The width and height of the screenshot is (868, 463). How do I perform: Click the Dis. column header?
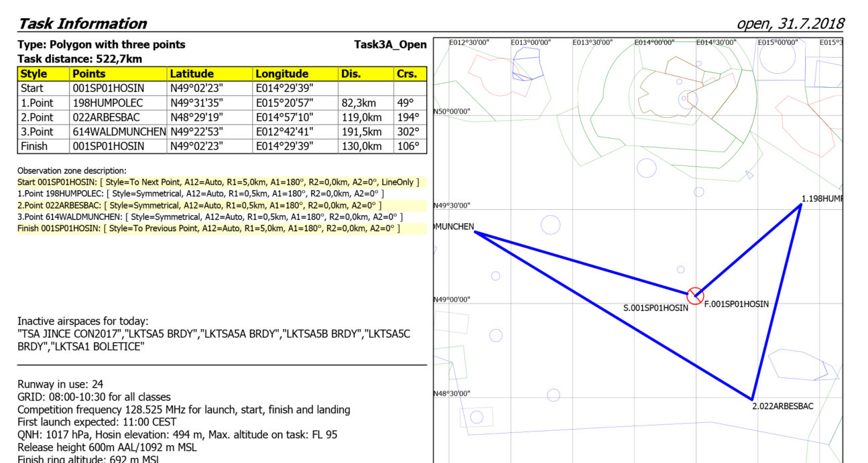click(351, 74)
